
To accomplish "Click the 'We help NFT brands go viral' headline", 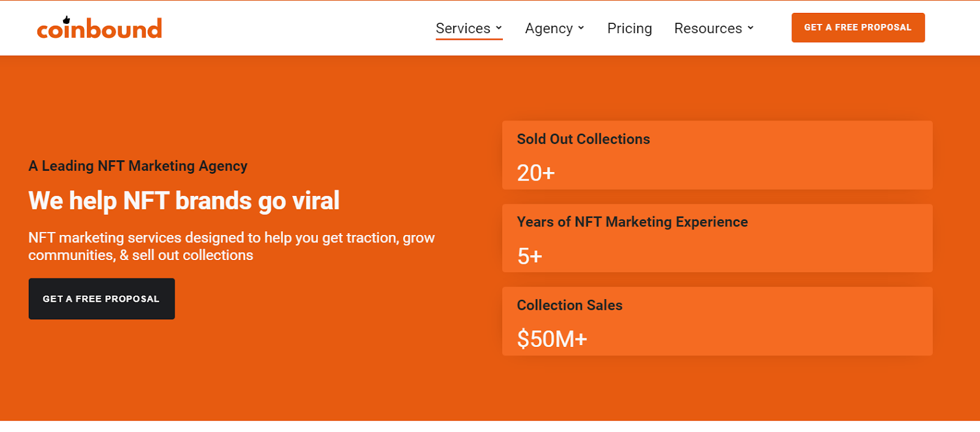I will click(x=184, y=201).
